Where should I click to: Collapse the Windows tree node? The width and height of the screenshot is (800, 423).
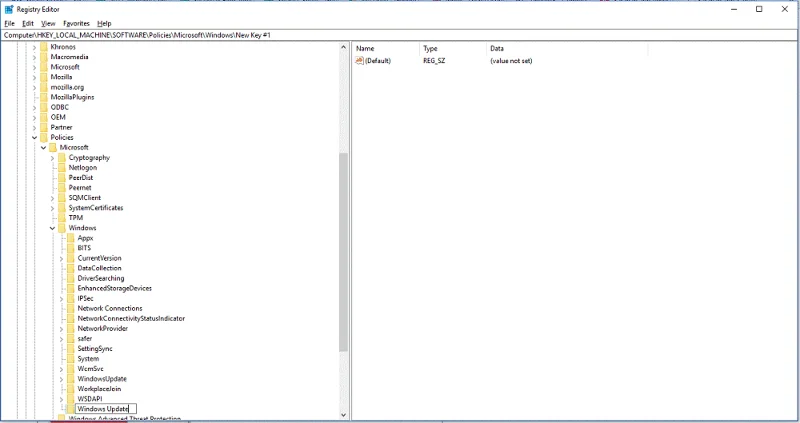point(53,228)
